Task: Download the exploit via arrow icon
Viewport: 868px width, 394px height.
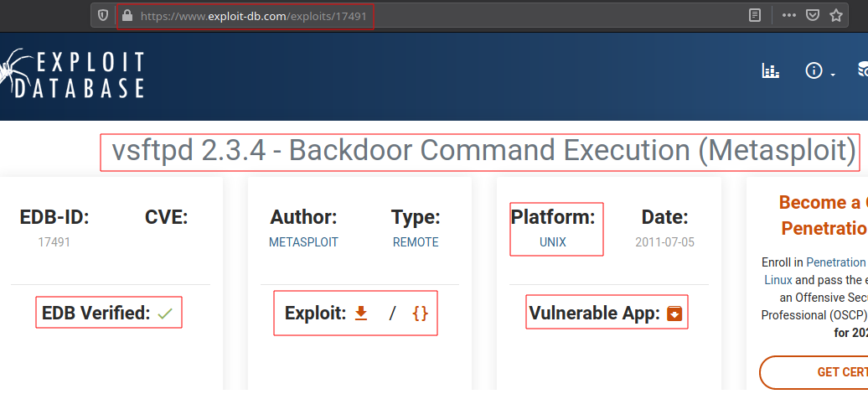Action: tap(361, 313)
